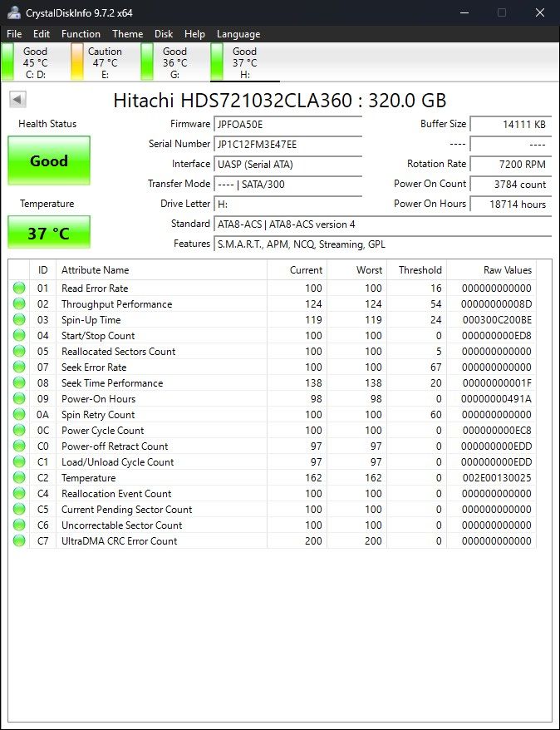Click status circle for Uncorrectable Sector Count
This screenshot has height=730, width=560.
pos(19,525)
